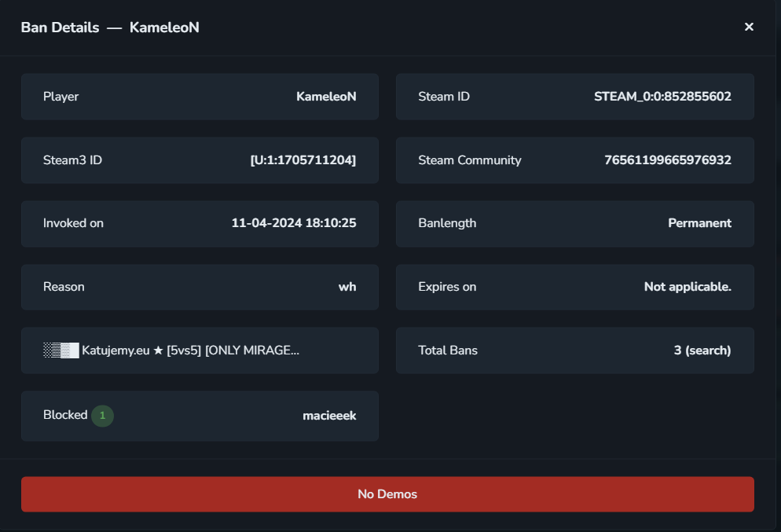
Task: Open the total bans search link
Action: [702, 350]
